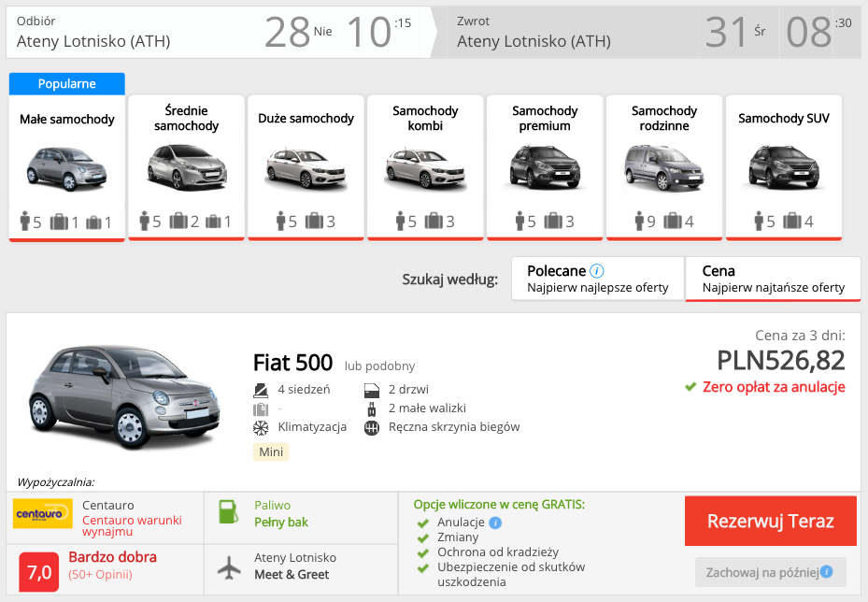Click the green fuel pump icon

point(228,512)
